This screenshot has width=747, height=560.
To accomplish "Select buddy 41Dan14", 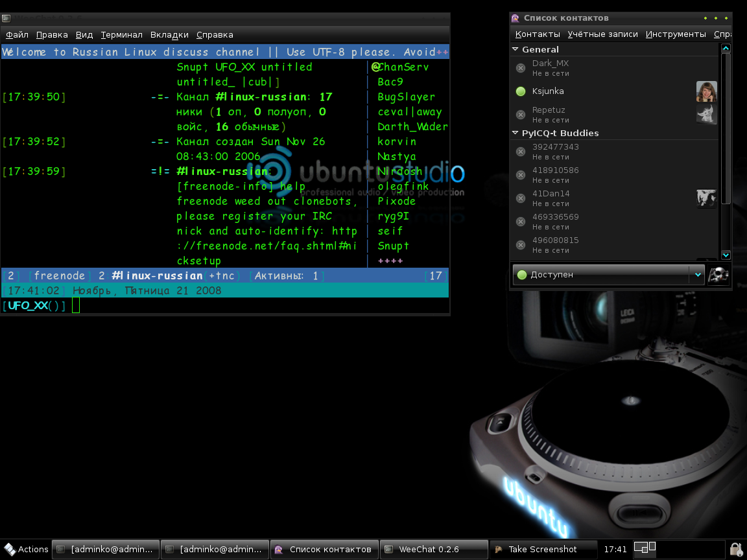I will pyautogui.click(x=615, y=198).
